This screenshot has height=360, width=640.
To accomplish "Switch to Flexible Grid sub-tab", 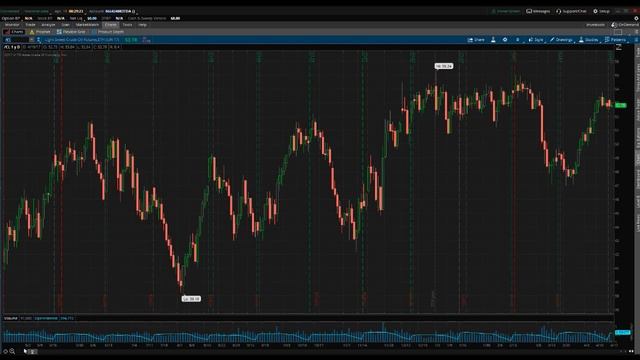I will 71,32.
